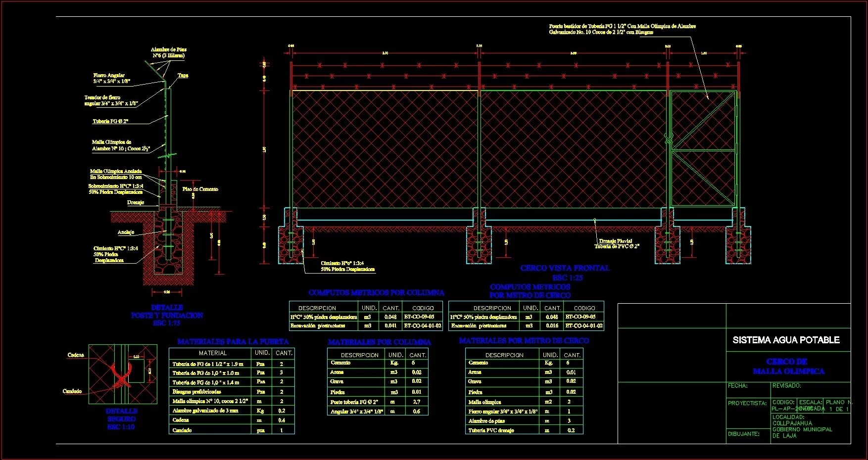Click the 'MATERIALES POR METRO DE CERCO' title
868x460 pixels.
pos(524,341)
